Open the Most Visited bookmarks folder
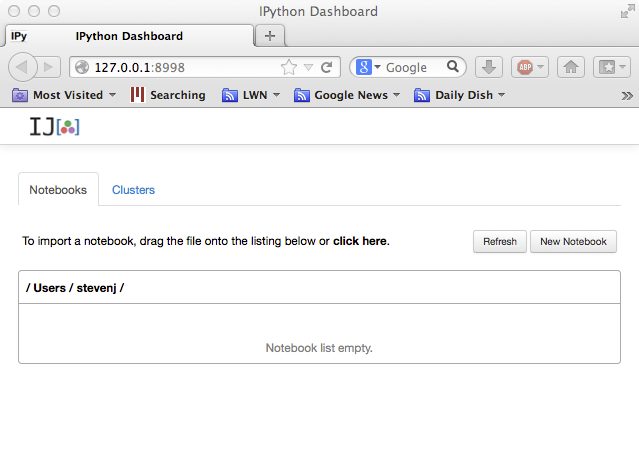Screen dimensions: 639x459 64,95
